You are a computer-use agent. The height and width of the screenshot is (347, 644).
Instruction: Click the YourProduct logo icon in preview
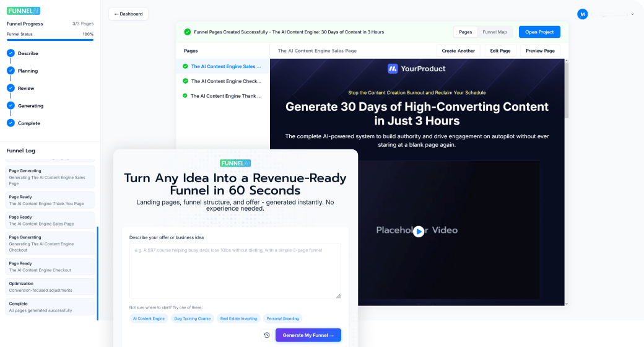(393, 69)
